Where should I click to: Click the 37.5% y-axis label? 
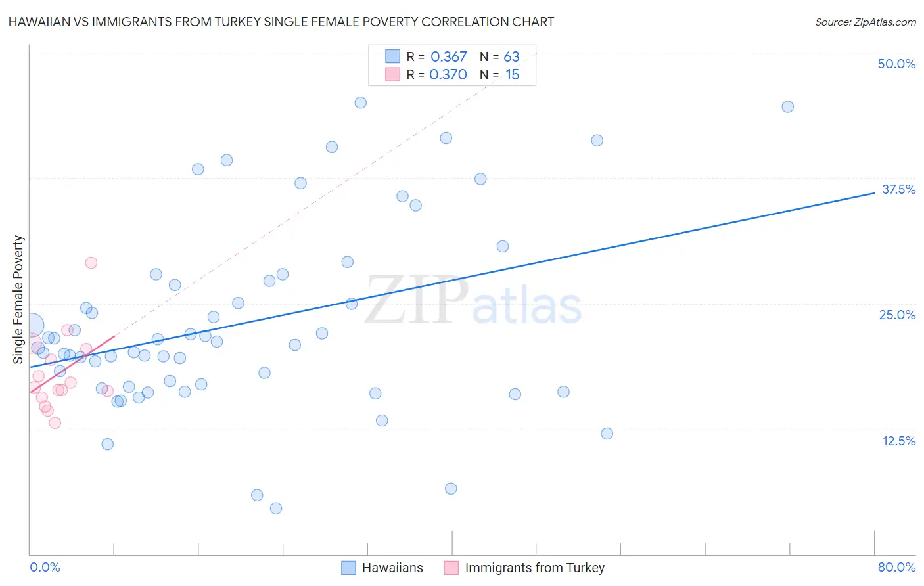click(x=898, y=189)
